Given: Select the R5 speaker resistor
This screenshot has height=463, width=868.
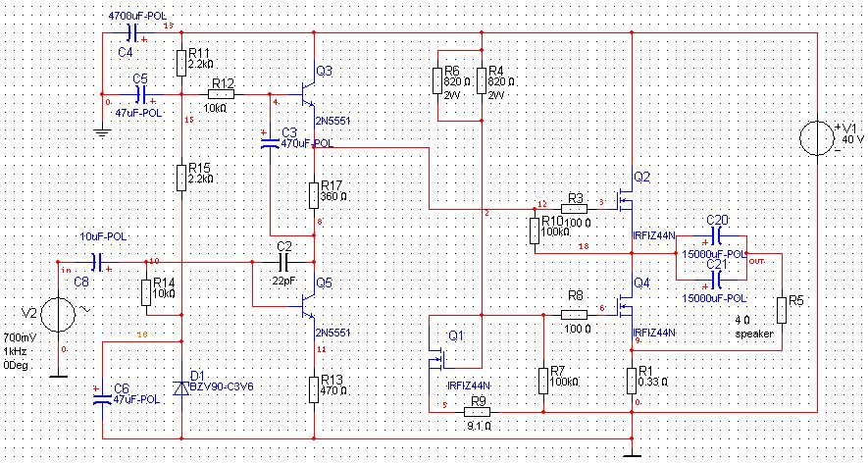Looking at the screenshot, I should point(781,311).
